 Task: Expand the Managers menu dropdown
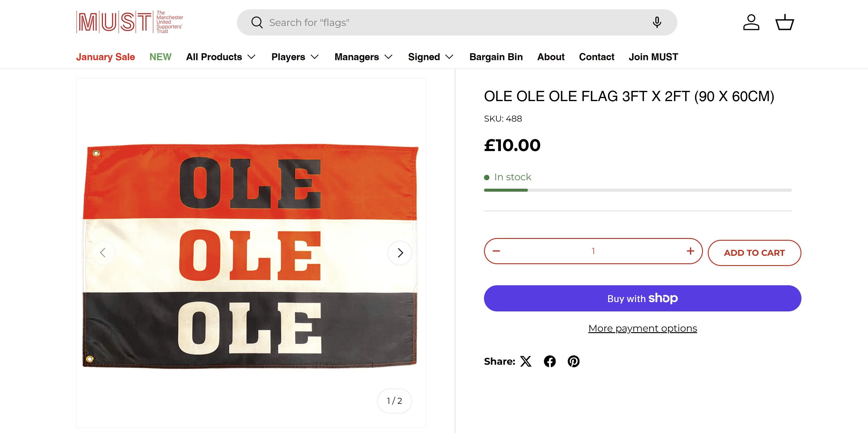click(x=363, y=57)
